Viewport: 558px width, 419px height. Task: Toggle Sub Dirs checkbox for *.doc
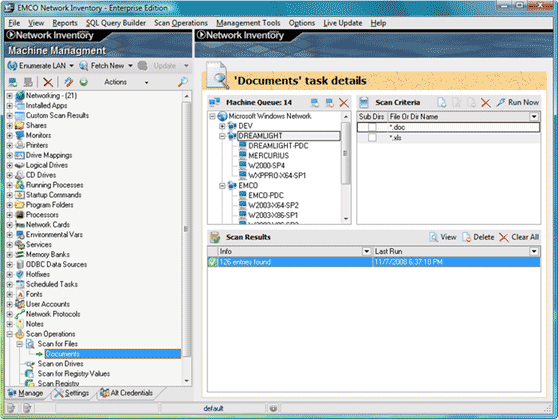372,127
